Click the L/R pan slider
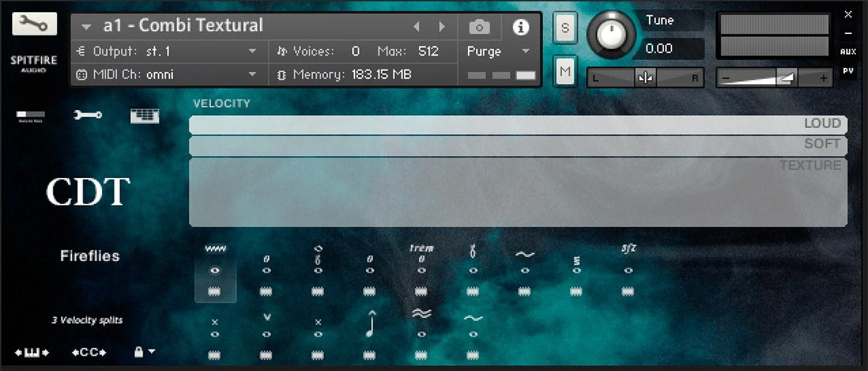868x371 pixels. point(645,78)
